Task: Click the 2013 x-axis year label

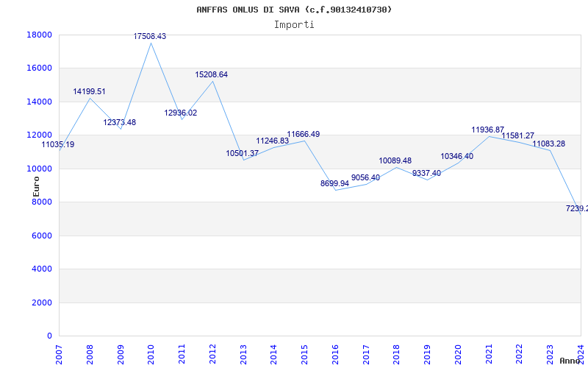Action: (243, 355)
